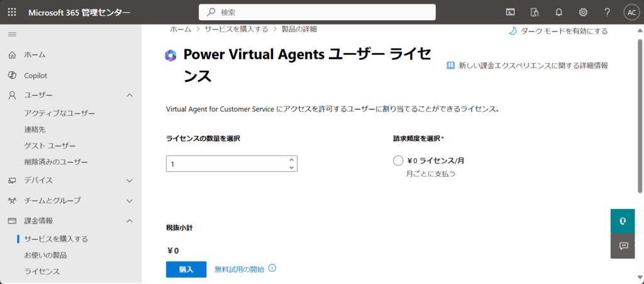Increase license quantity with up arrow
644x284 pixels.
coord(291,160)
